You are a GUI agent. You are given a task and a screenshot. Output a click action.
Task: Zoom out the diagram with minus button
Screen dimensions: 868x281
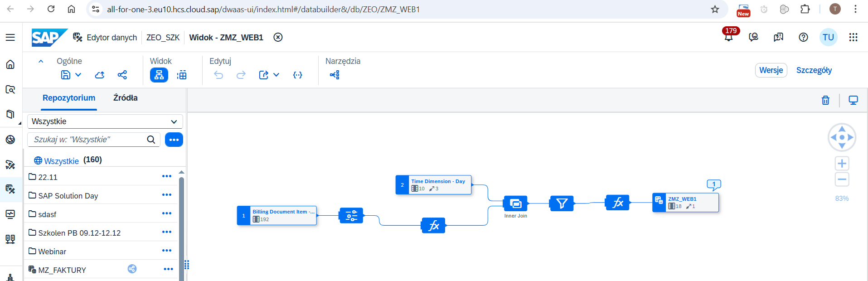tap(842, 179)
